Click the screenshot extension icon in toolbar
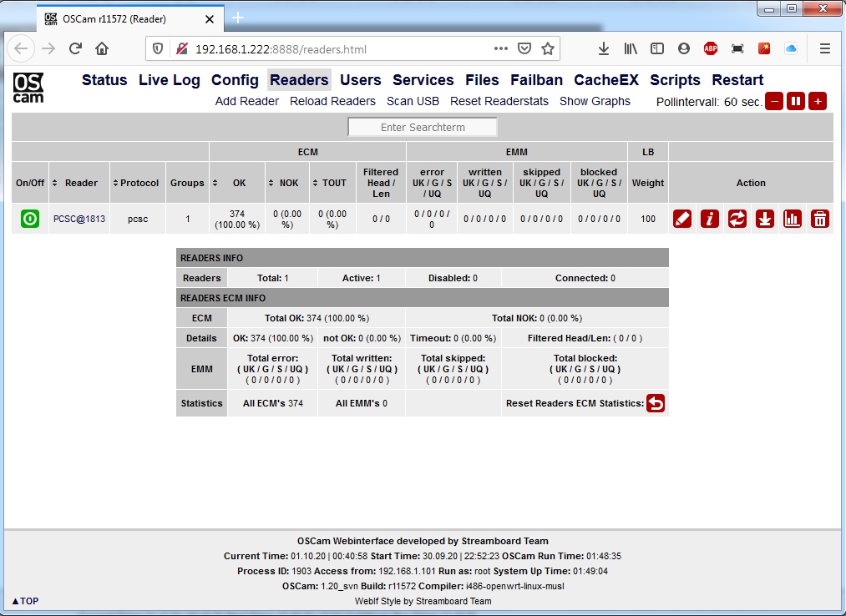 [737, 49]
